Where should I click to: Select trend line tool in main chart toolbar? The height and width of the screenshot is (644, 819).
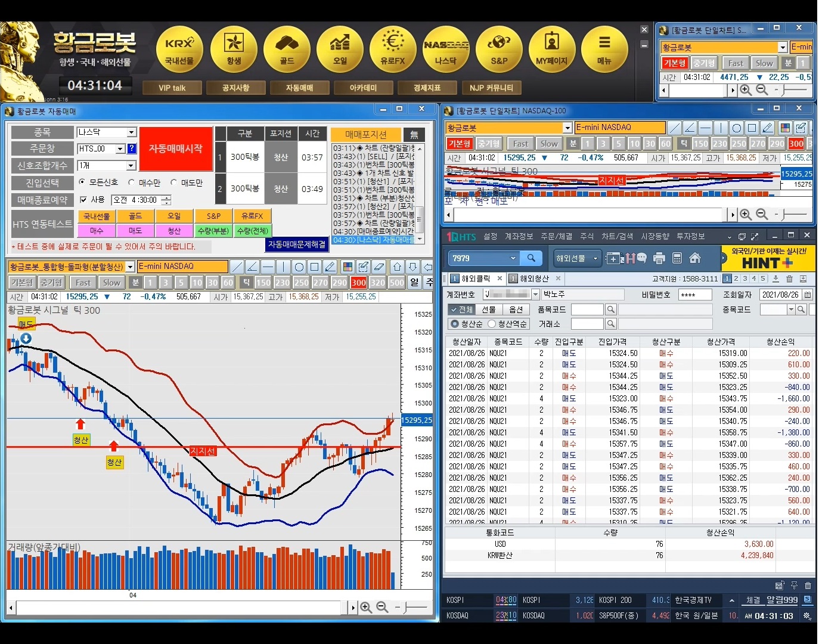pos(237,267)
